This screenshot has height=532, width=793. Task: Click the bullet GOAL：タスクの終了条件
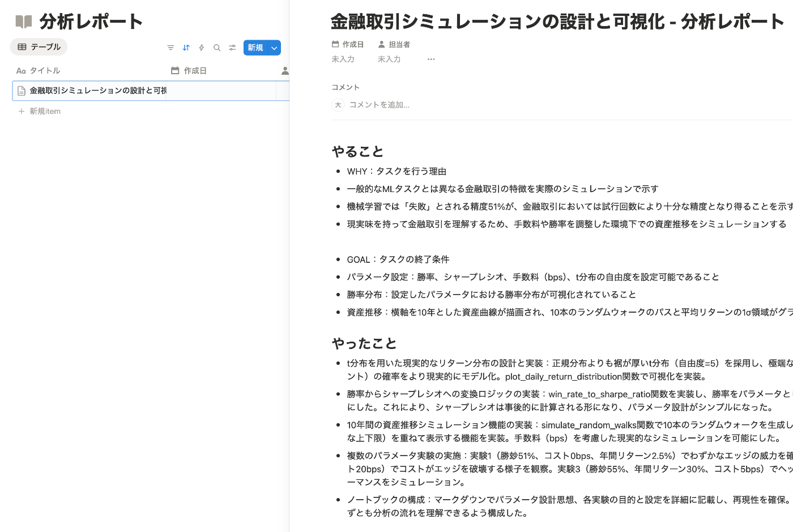tap(398, 259)
